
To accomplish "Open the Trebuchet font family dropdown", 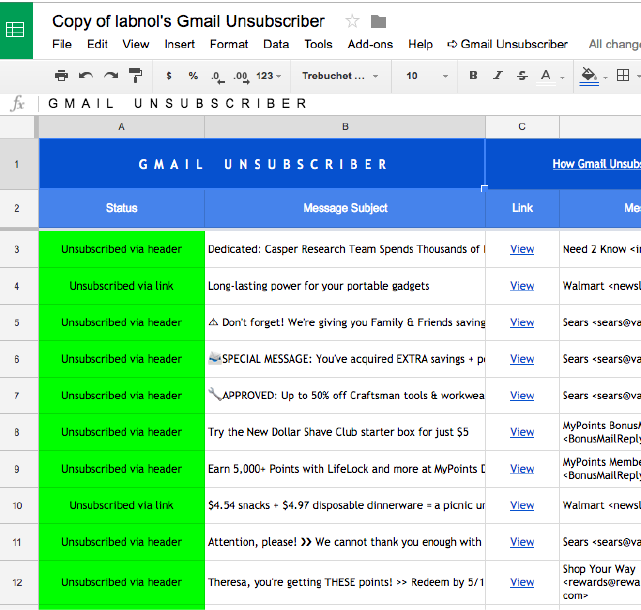I will tap(340, 76).
